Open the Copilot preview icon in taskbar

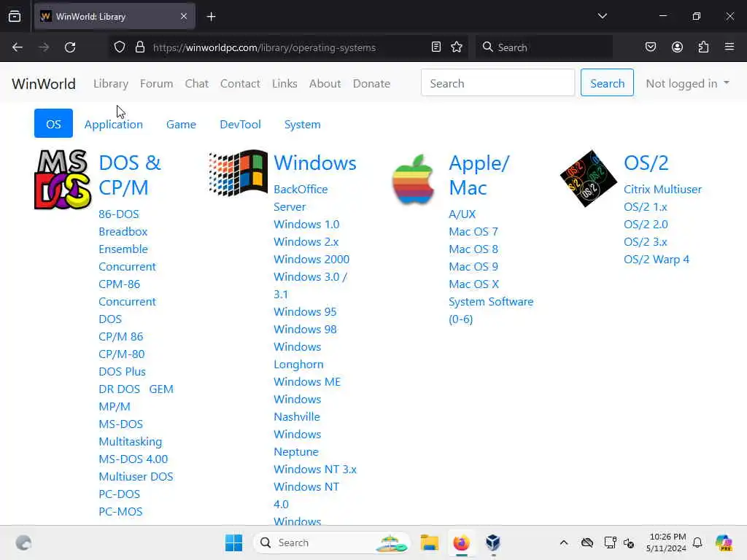pos(724,542)
